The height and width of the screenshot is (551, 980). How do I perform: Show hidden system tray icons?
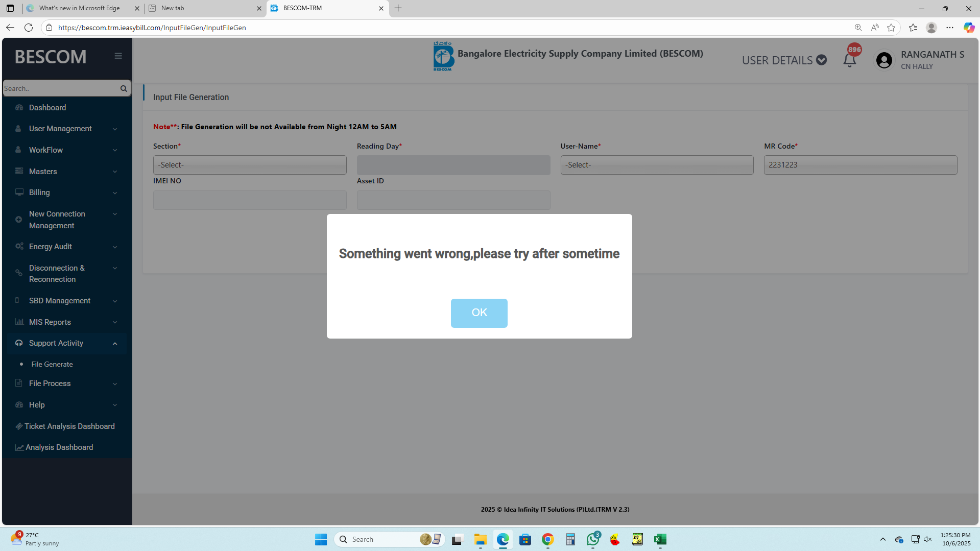click(x=883, y=539)
